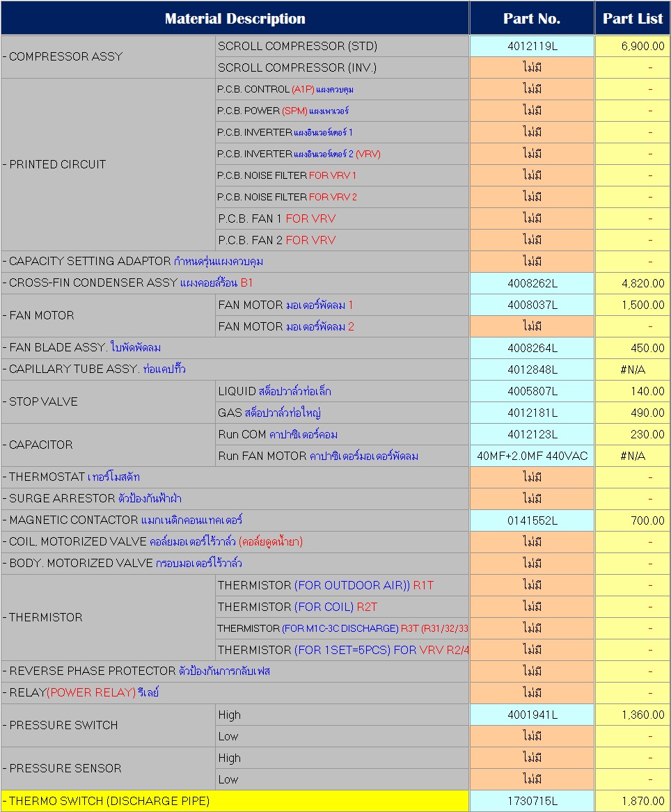The height and width of the screenshot is (812, 671).
Task: Click part number 4005807L
Action: [532, 392]
